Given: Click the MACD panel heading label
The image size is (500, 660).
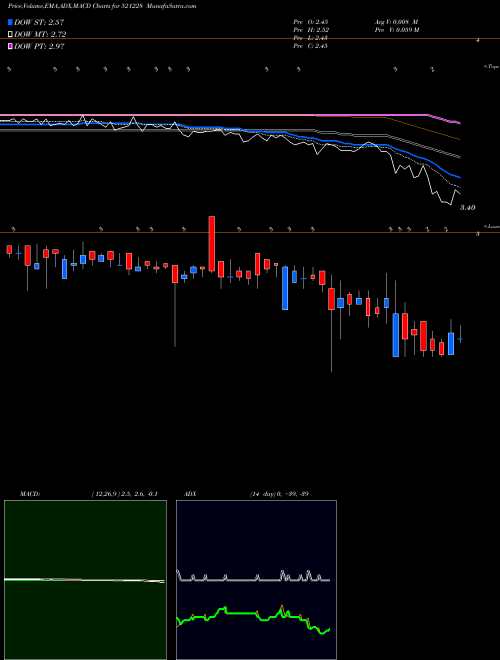Looking at the screenshot, I should pos(30,494).
